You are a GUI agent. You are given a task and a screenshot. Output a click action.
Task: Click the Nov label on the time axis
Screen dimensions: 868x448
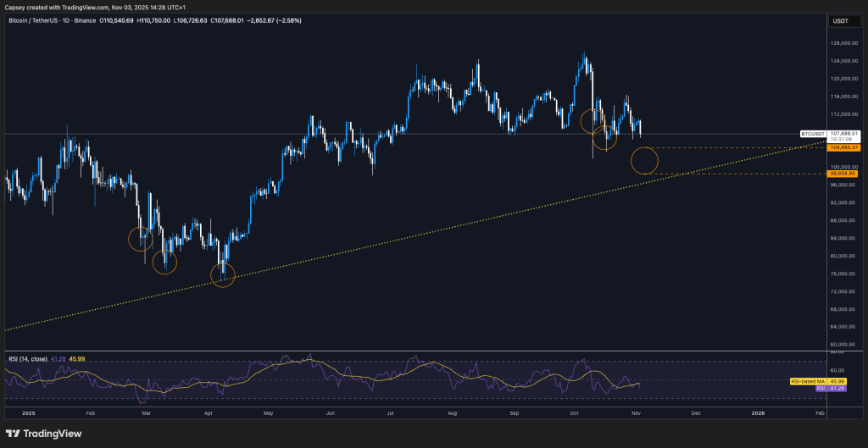(x=636, y=413)
